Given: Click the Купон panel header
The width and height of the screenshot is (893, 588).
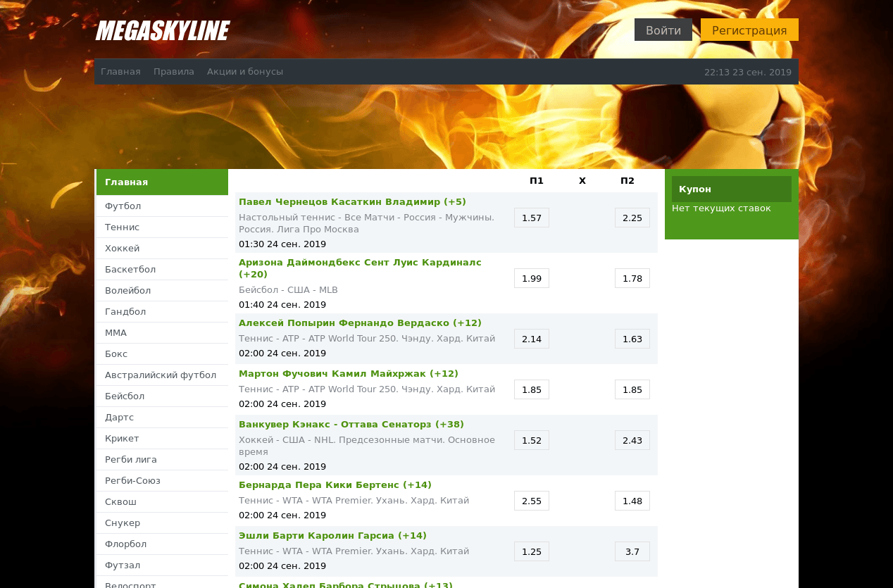Looking at the screenshot, I should point(731,189).
